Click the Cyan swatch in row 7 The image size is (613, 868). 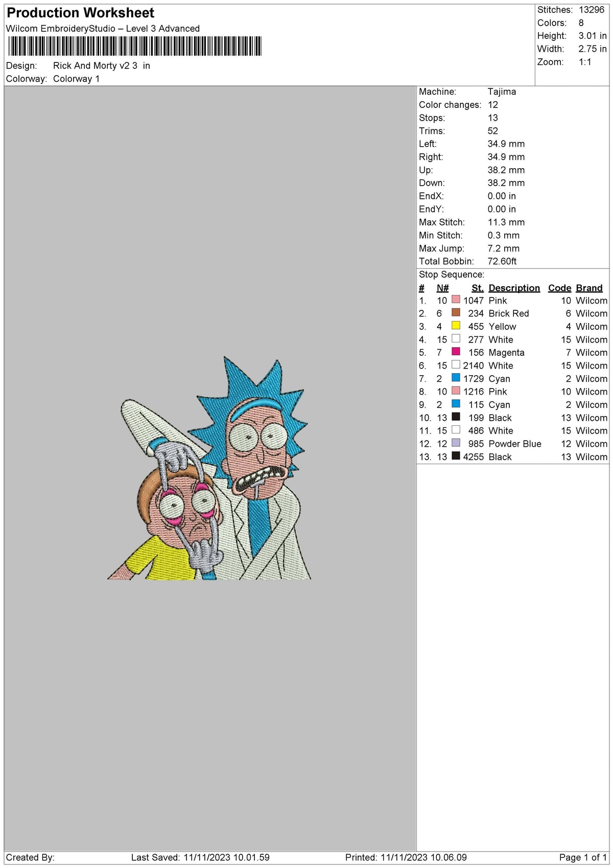[x=456, y=378]
